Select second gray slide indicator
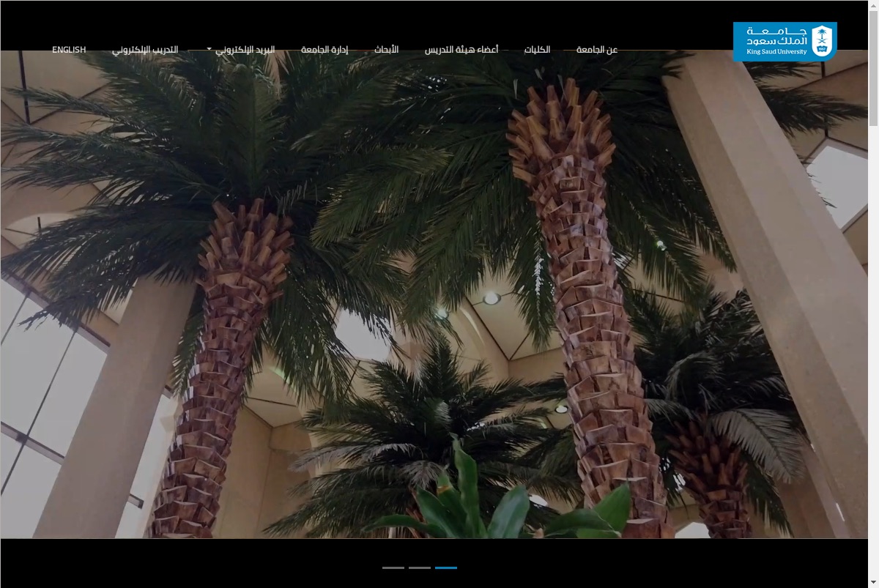This screenshot has width=879, height=588. point(420,567)
